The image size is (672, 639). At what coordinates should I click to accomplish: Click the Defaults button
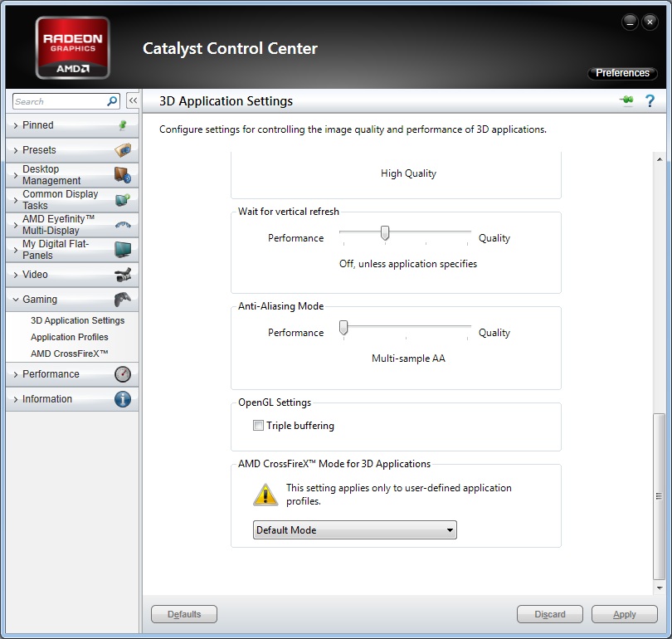(184, 614)
